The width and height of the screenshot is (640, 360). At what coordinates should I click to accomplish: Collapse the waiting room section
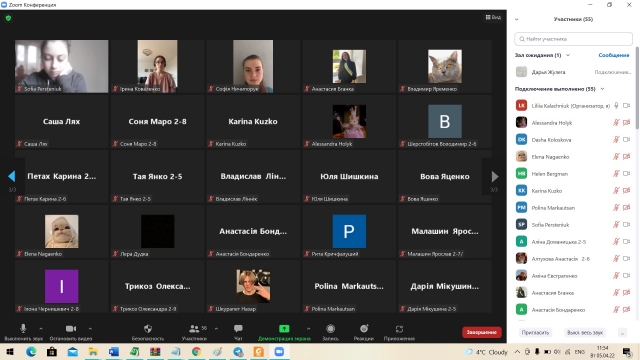(568, 55)
